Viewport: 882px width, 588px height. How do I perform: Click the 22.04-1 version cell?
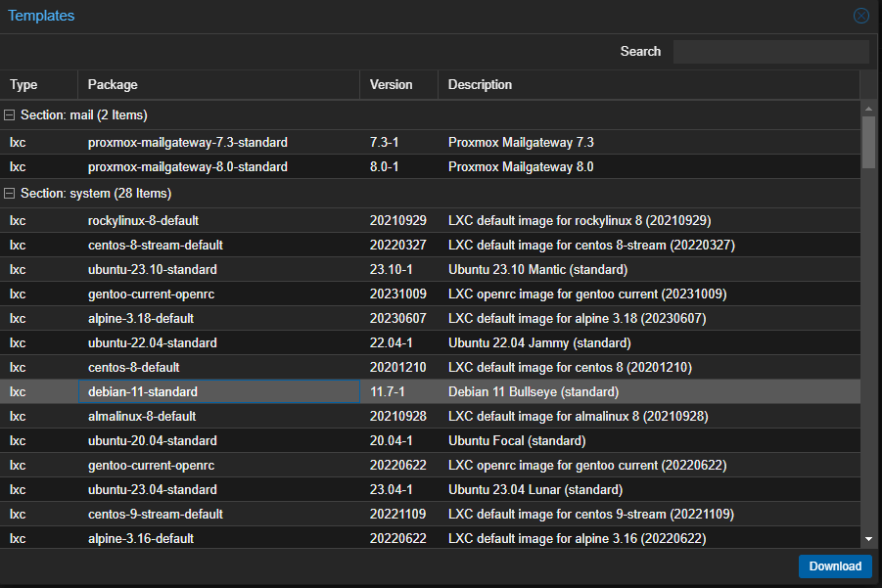[398, 342]
